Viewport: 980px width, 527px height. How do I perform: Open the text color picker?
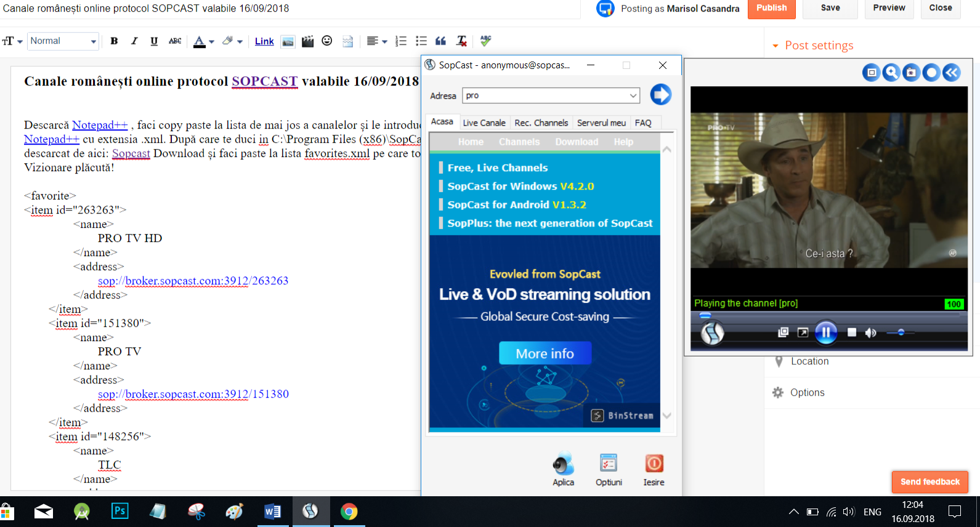point(204,41)
